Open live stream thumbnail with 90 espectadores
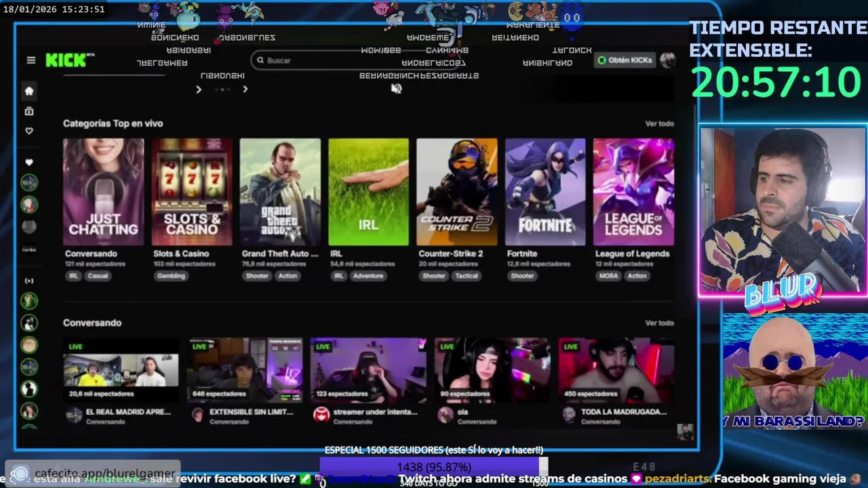 (x=492, y=370)
